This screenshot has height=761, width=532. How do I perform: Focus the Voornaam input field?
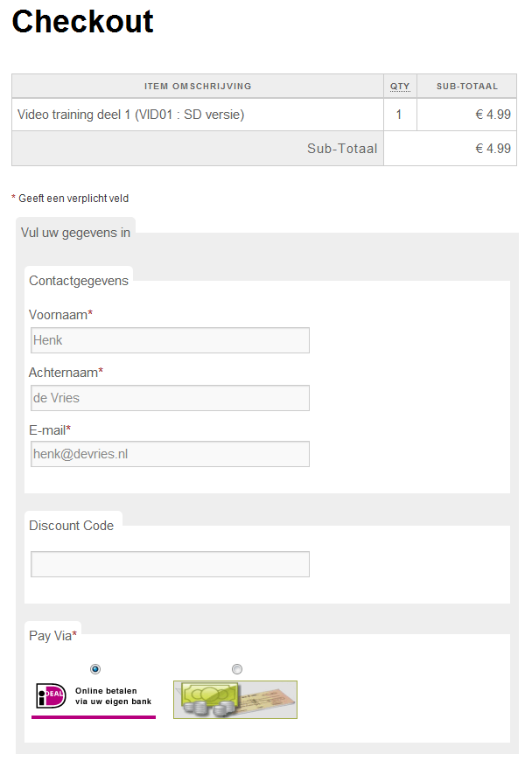170,340
